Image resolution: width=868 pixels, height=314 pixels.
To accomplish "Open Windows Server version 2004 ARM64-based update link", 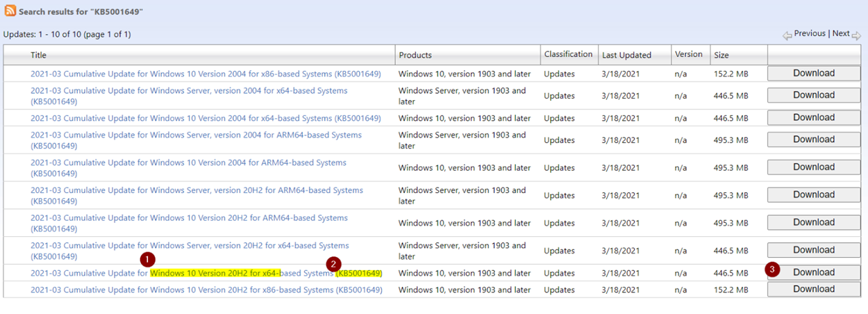I will click(x=196, y=140).
